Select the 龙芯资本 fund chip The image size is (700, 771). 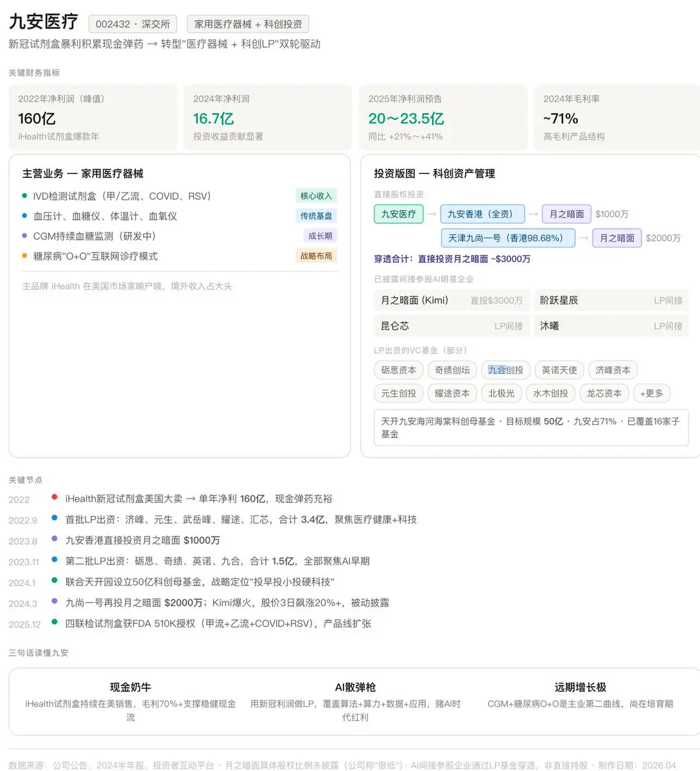[x=604, y=393]
